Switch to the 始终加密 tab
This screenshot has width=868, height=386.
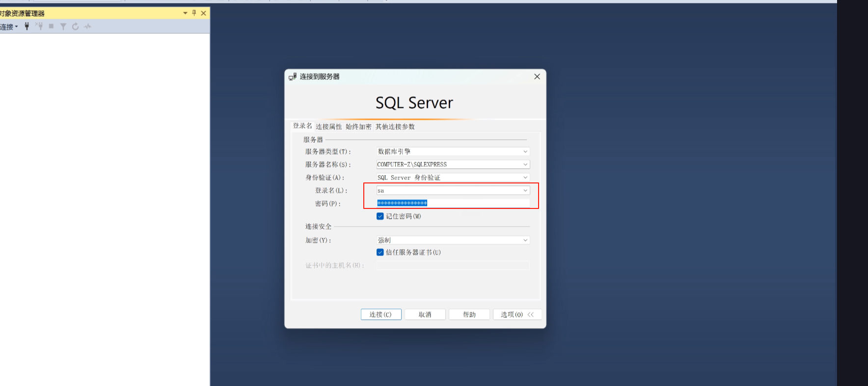tap(358, 127)
